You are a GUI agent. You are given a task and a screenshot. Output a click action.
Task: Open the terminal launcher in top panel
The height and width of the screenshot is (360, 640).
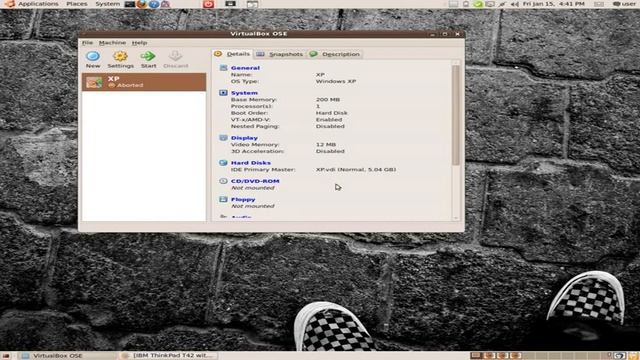tap(130, 4)
